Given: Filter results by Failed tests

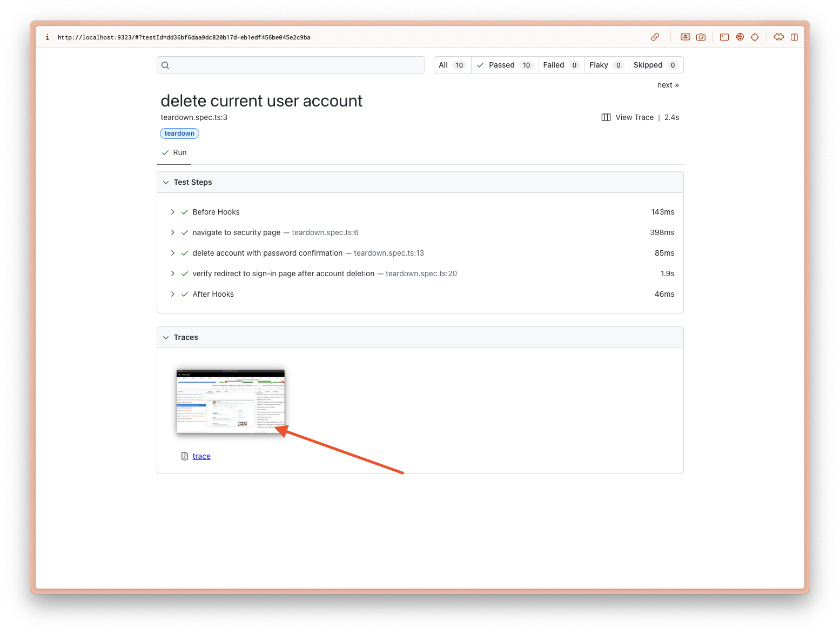Looking at the screenshot, I should point(561,65).
